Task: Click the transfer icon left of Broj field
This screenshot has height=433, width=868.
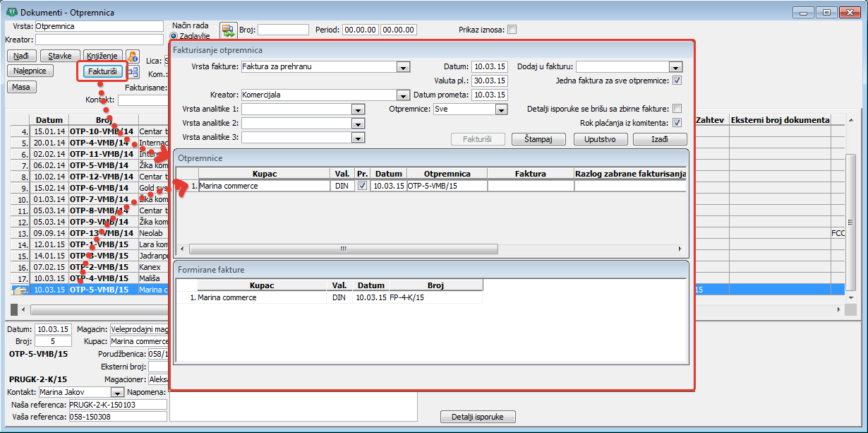Action: click(228, 30)
